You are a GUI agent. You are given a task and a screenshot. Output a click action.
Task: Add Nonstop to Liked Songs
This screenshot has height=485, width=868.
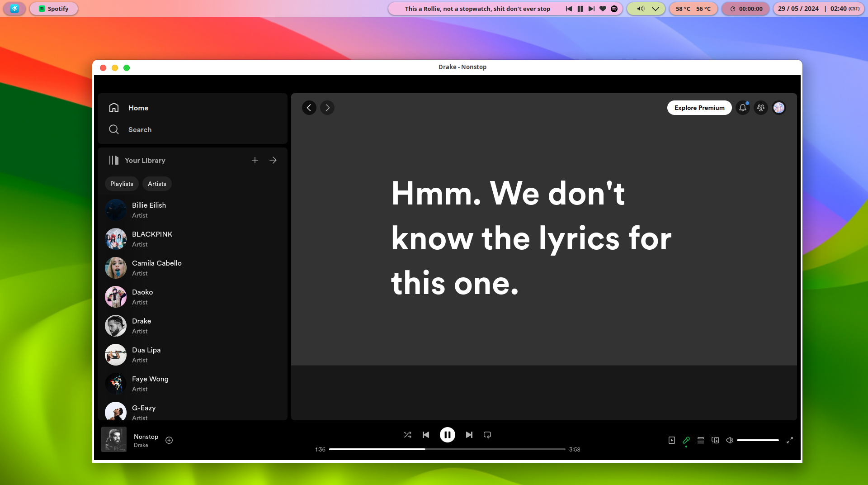click(169, 440)
